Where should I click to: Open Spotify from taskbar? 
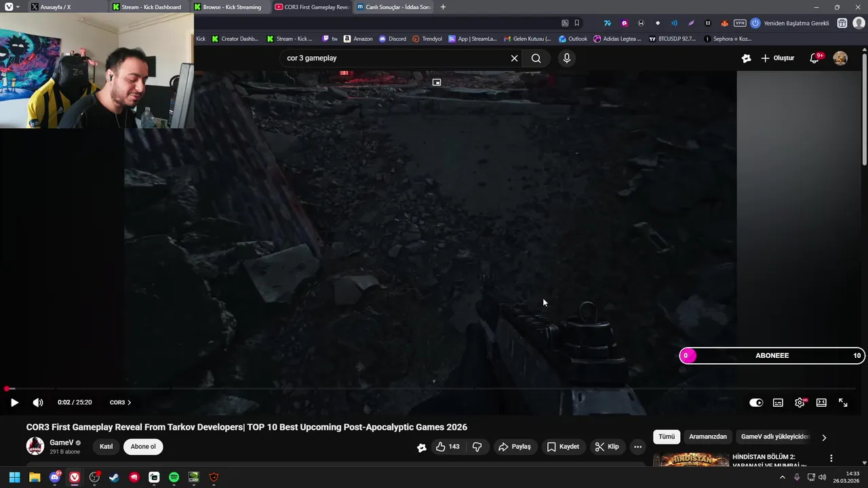point(174,477)
